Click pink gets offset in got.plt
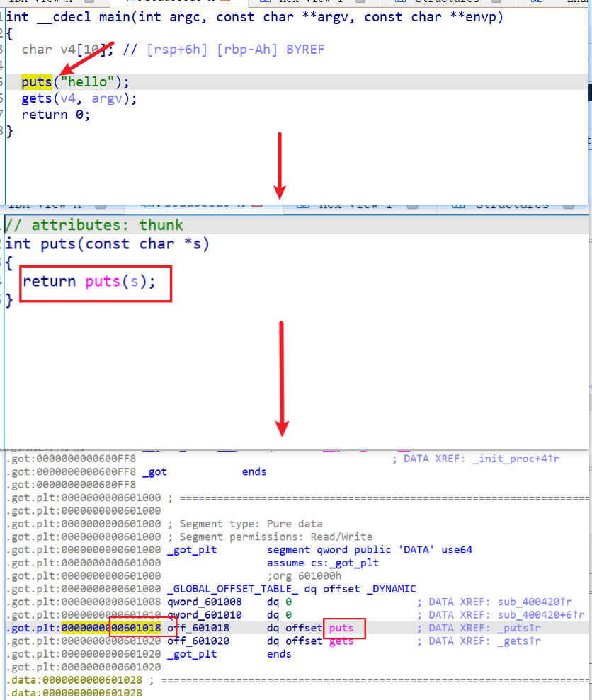Viewport: 592px width, 700px height. (341, 641)
